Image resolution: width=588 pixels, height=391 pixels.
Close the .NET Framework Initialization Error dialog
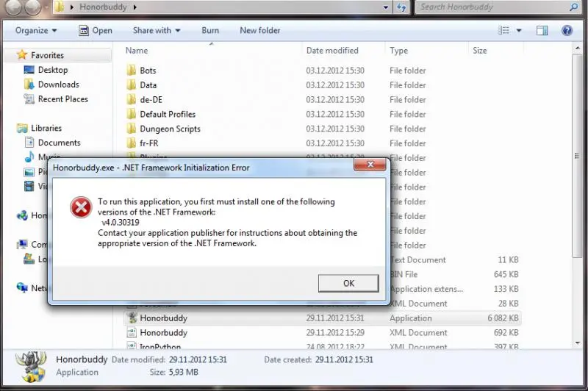[x=370, y=165]
